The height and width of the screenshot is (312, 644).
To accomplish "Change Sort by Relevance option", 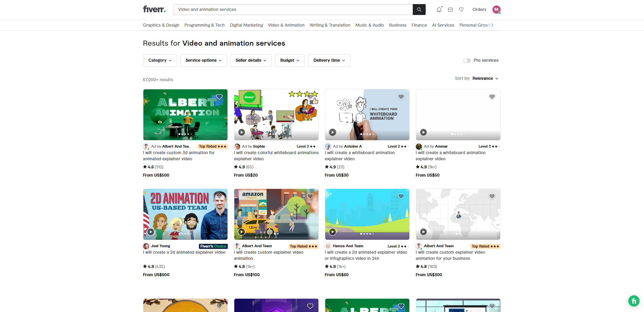I will point(485,78).
